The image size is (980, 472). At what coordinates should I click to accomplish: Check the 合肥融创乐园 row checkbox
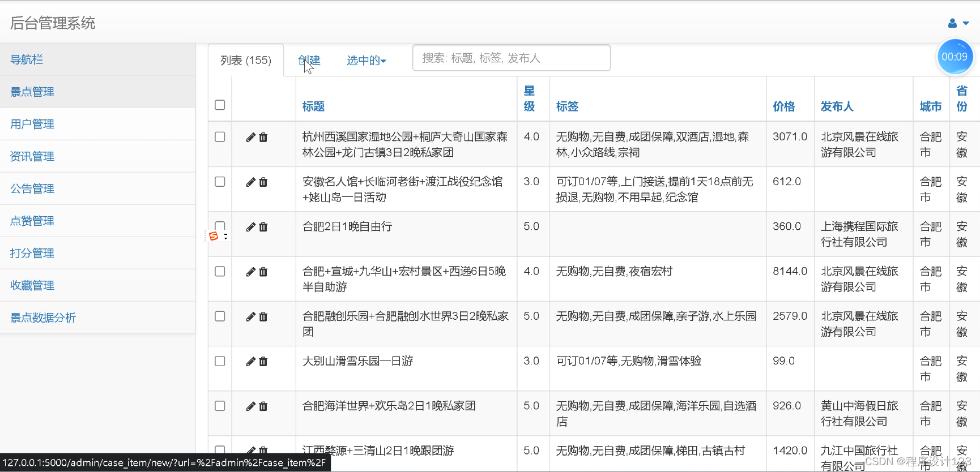click(x=220, y=316)
